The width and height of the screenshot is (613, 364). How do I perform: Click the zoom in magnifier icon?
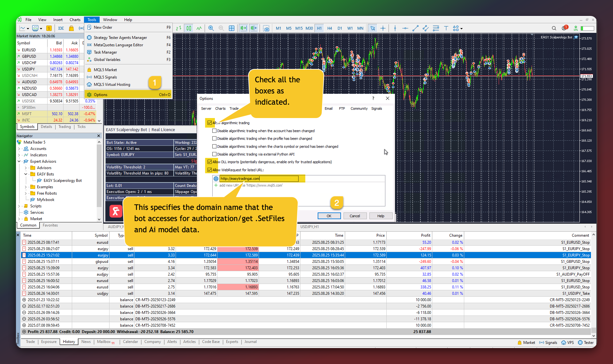(211, 28)
